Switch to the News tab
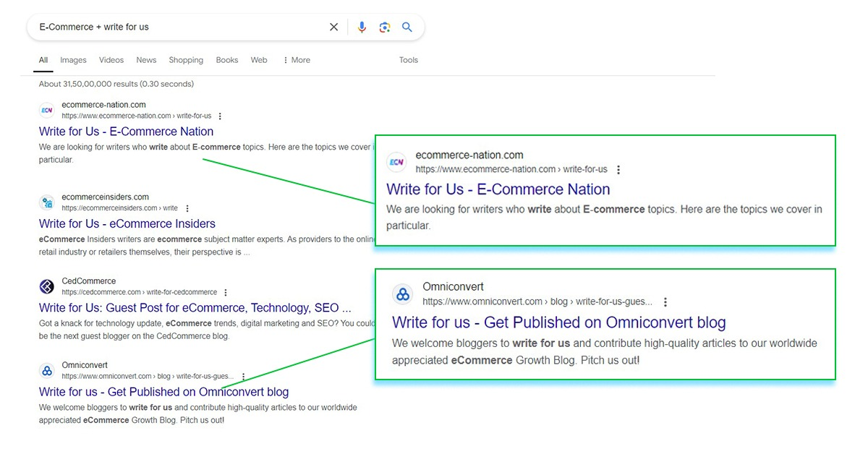 pyautogui.click(x=146, y=60)
